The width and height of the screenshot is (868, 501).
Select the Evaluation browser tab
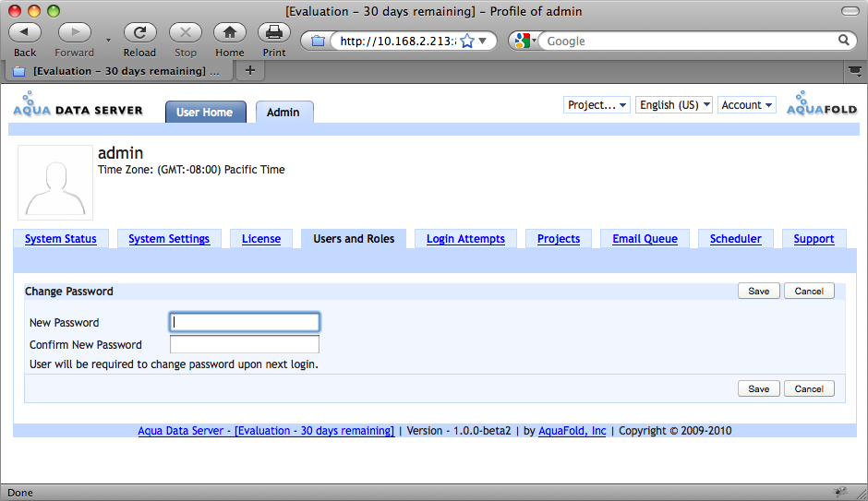point(118,71)
